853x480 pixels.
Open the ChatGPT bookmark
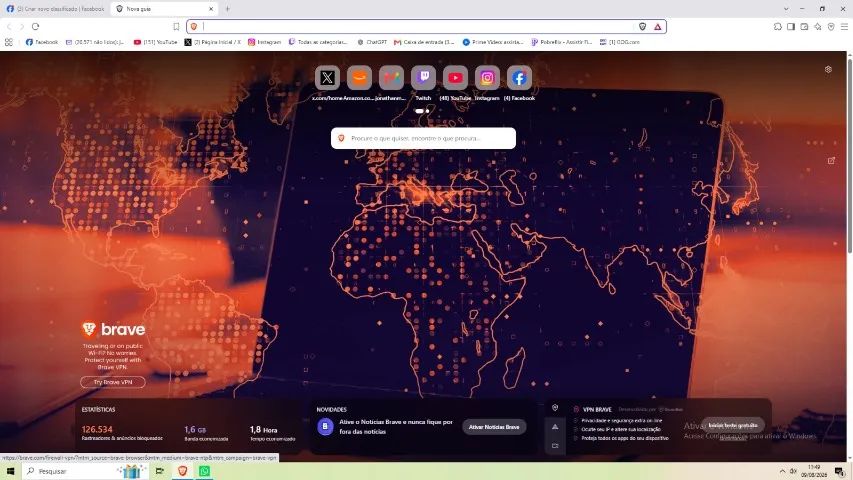point(372,42)
